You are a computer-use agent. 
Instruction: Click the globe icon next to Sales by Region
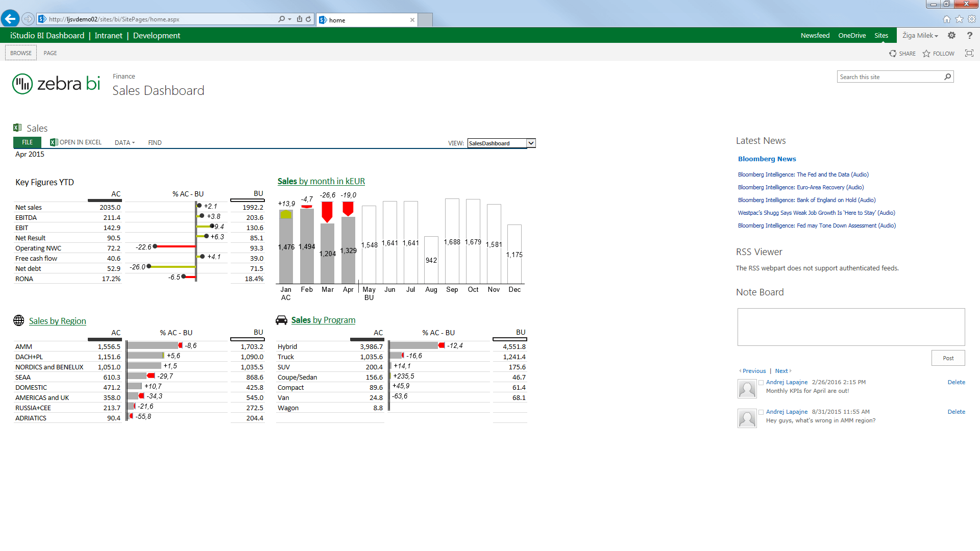click(19, 320)
